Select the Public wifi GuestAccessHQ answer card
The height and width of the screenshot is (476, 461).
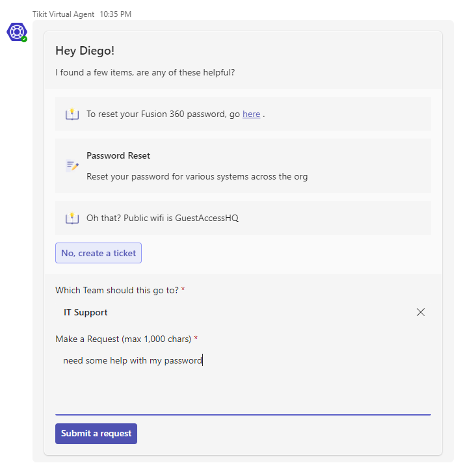pyautogui.click(x=243, y=218)
